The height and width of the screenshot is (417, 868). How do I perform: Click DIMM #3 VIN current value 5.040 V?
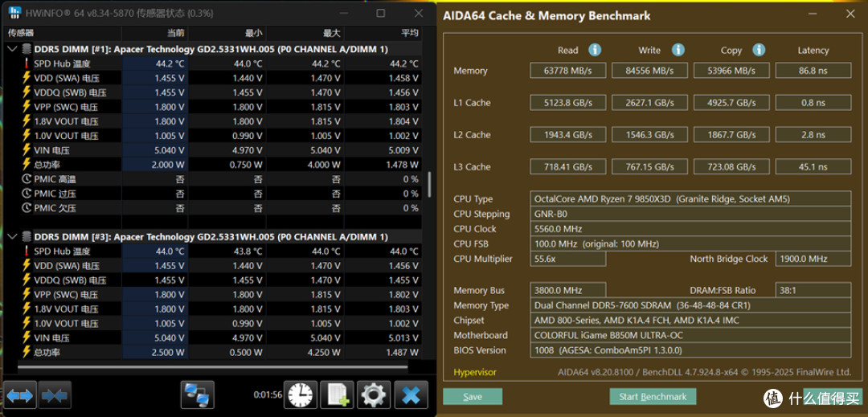click(170, 337)
